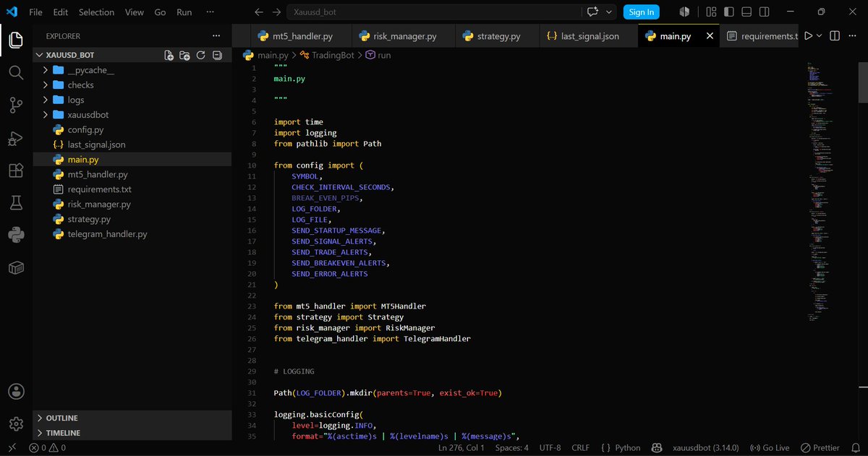
Task: Open the View menu
Action: point(134,12)
